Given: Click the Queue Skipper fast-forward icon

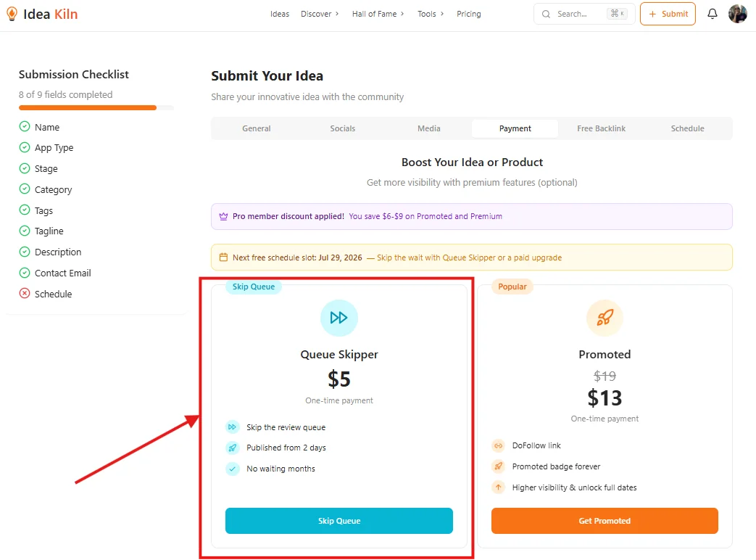Looking at the screenshot, I should coord(338,318).
